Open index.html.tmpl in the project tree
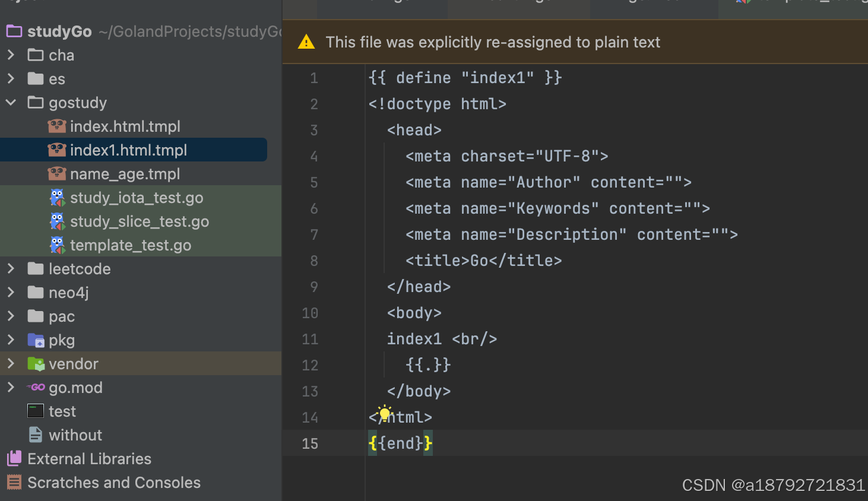 point(125,126)
